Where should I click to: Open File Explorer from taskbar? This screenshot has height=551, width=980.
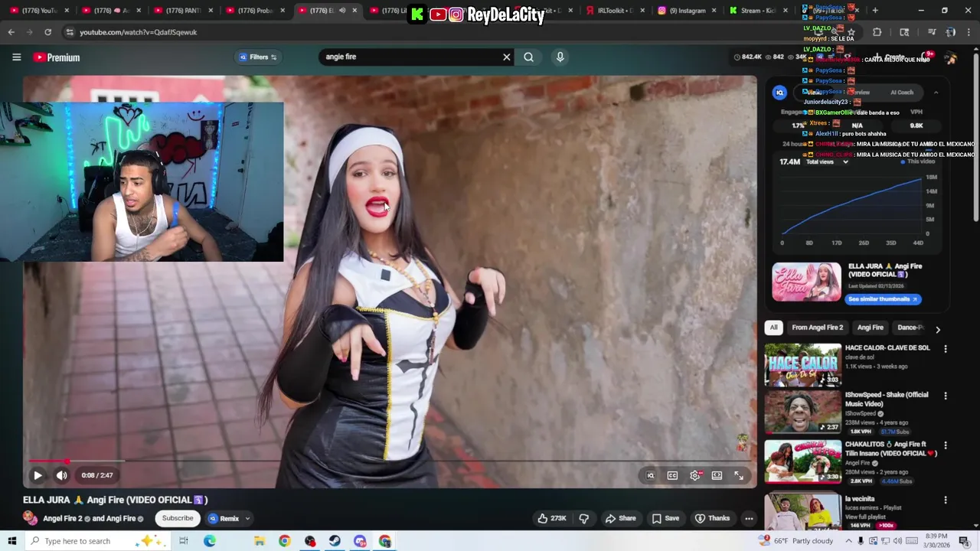click(260, 541)
